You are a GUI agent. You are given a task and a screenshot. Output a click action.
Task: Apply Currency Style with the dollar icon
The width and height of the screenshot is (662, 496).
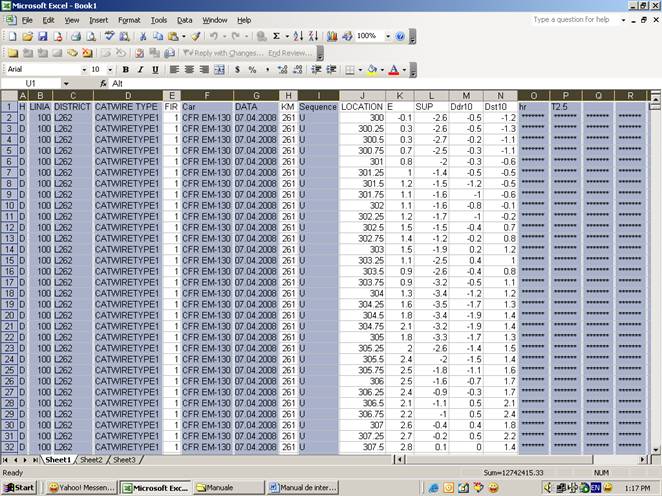coord(237,70)
